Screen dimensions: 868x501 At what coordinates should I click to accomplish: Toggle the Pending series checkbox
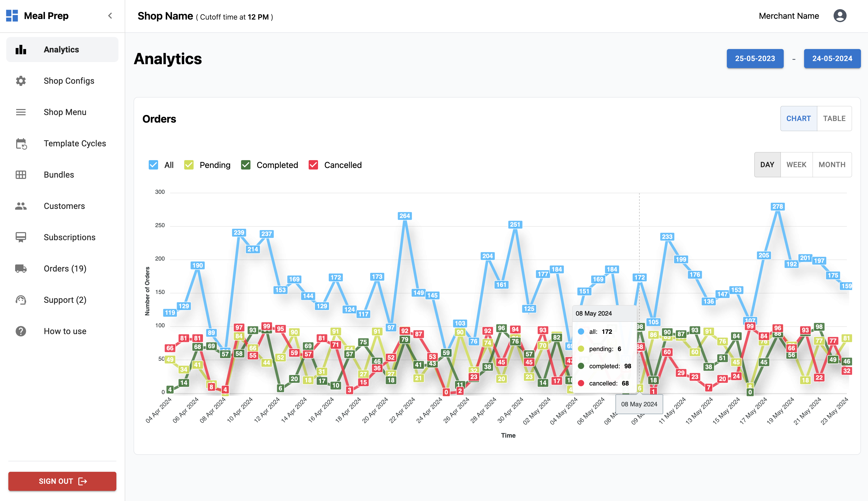[189, 165]
